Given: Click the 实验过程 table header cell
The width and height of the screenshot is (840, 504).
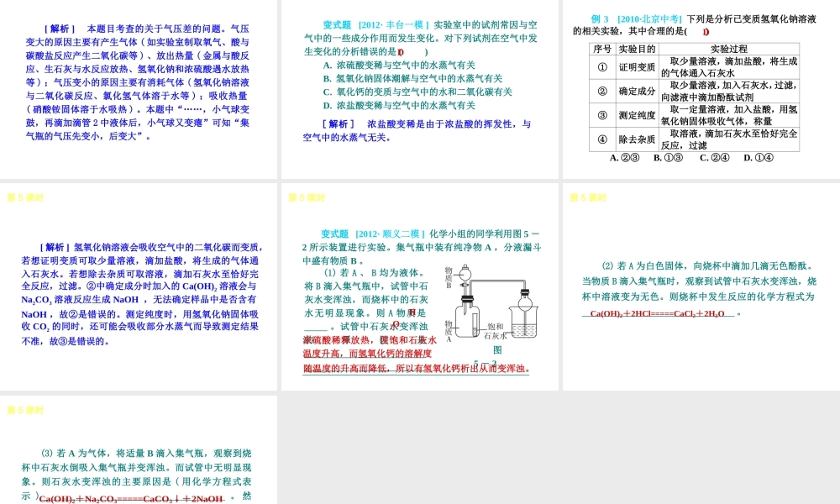Looking at the screenshot, I should pyautogui.click(x=728, y=49).
